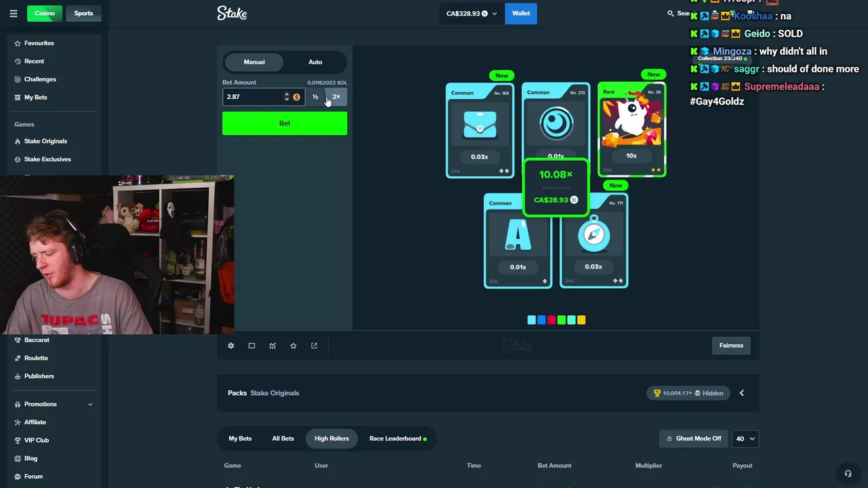Click the red rarity swatch
The height and width of the screenshot is (488, 868).
point(551,320)
